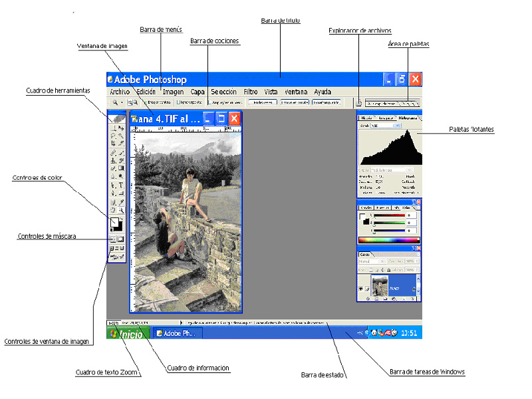Select the Eraser tool
532x399 pixels.
(x=113, y=166)
